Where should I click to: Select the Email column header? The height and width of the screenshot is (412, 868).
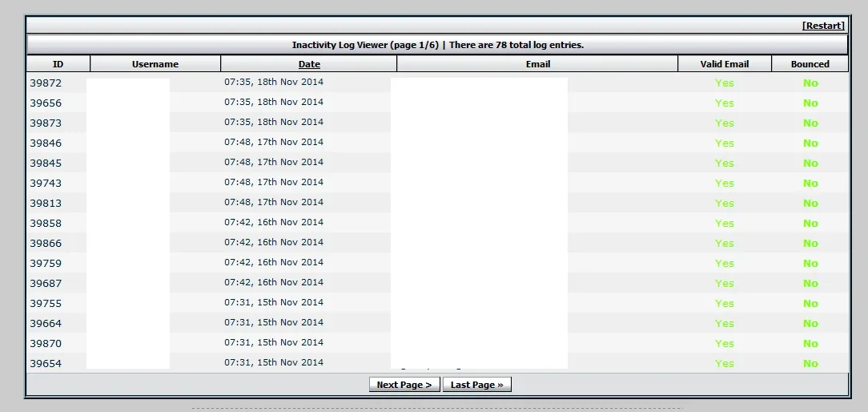point(537,64)
